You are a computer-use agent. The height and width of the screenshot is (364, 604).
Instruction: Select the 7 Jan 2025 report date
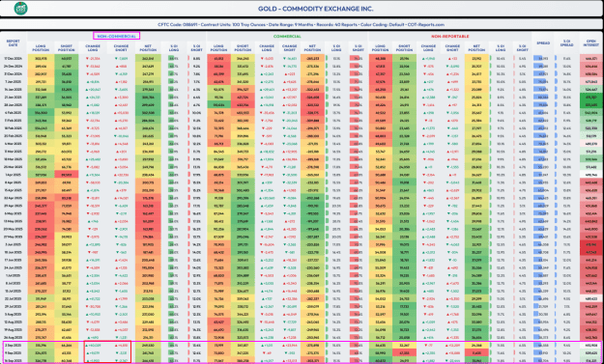point(14,81)
